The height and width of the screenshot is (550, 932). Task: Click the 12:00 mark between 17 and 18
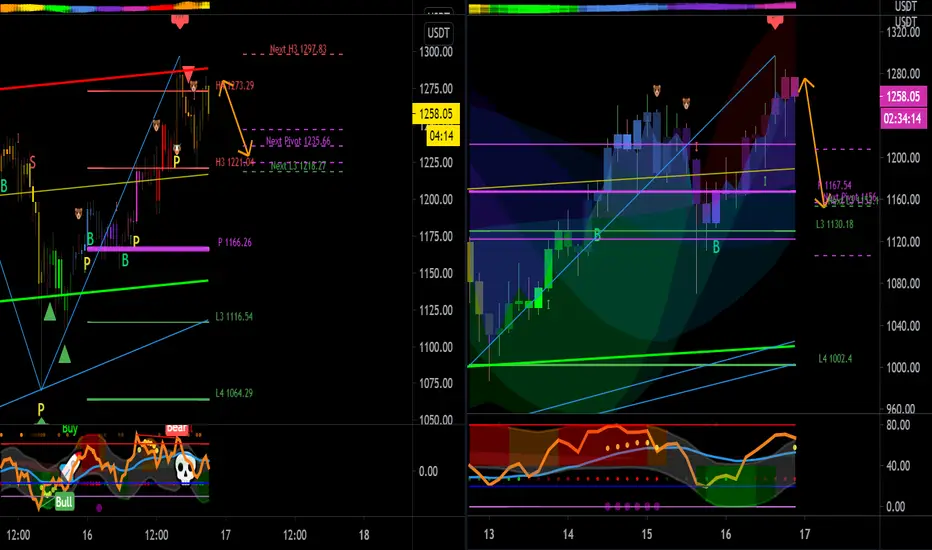295,535
